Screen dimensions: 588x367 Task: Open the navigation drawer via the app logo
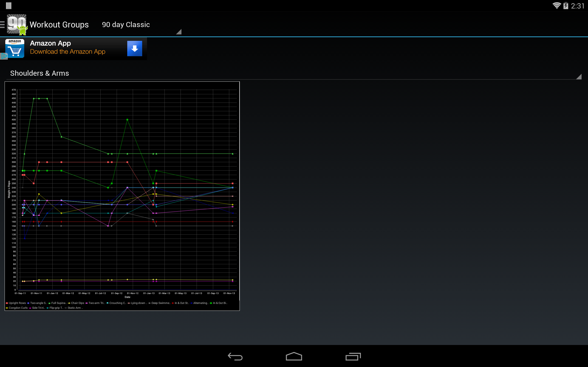pyautogui.click(x=16, y=25)
